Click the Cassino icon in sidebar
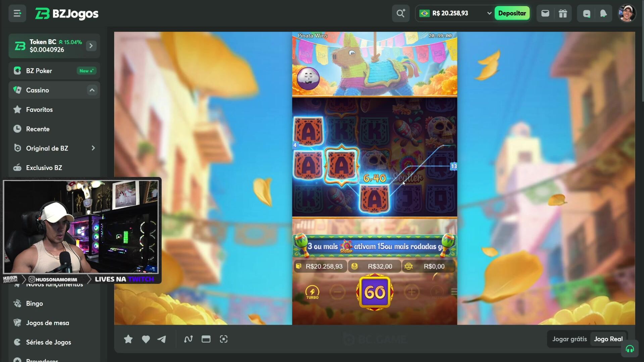Viewport: 644px width, 362px height. point(17,90)
